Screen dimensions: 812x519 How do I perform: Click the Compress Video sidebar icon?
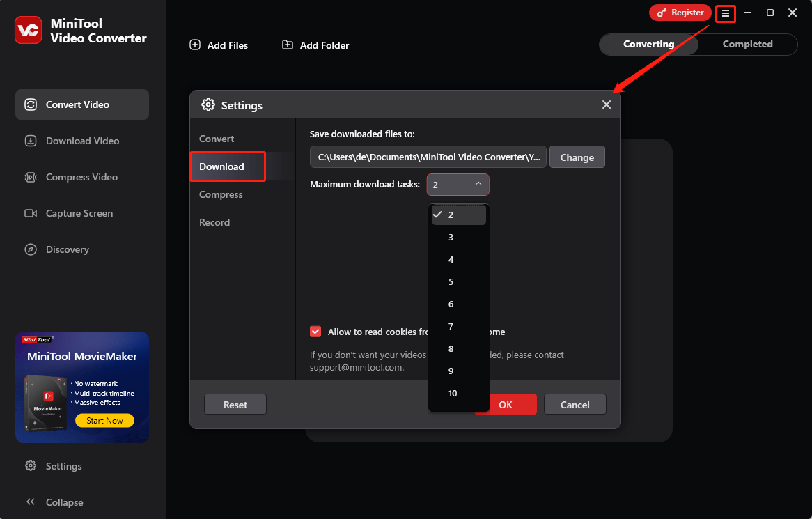(x=31, y=177)
